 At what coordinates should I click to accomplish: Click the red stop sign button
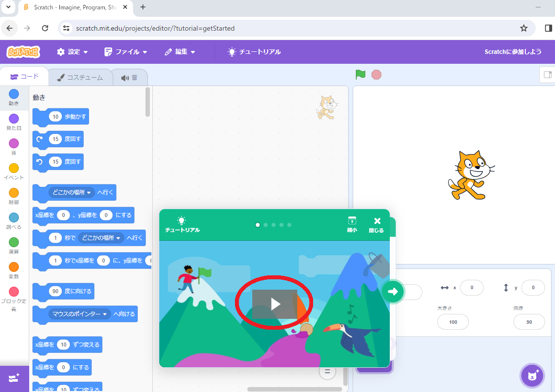tap(376, 75)
